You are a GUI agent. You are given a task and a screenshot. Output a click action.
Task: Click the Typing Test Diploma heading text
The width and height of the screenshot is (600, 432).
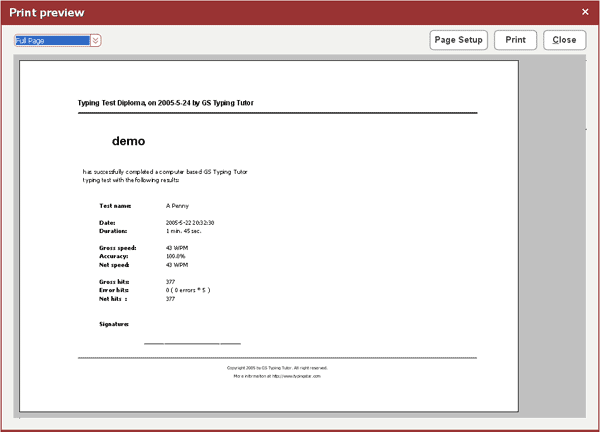click(165, 103)
